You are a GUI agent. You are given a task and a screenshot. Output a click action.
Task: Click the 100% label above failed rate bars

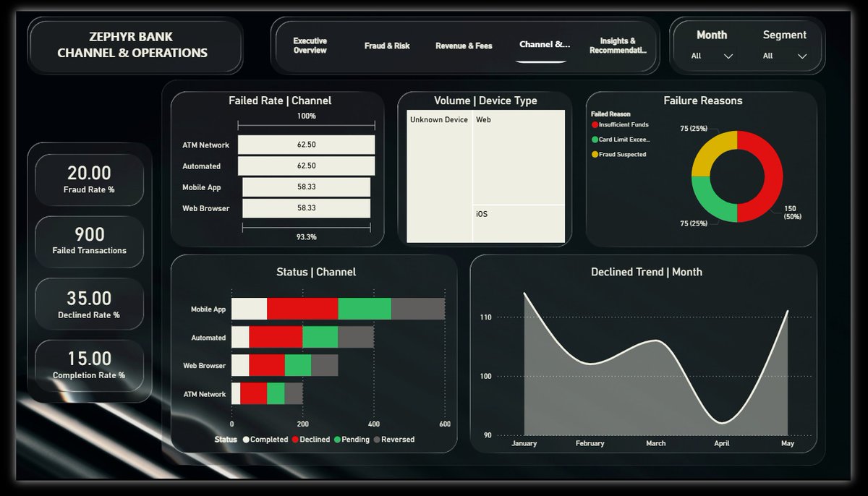[306, 116]
